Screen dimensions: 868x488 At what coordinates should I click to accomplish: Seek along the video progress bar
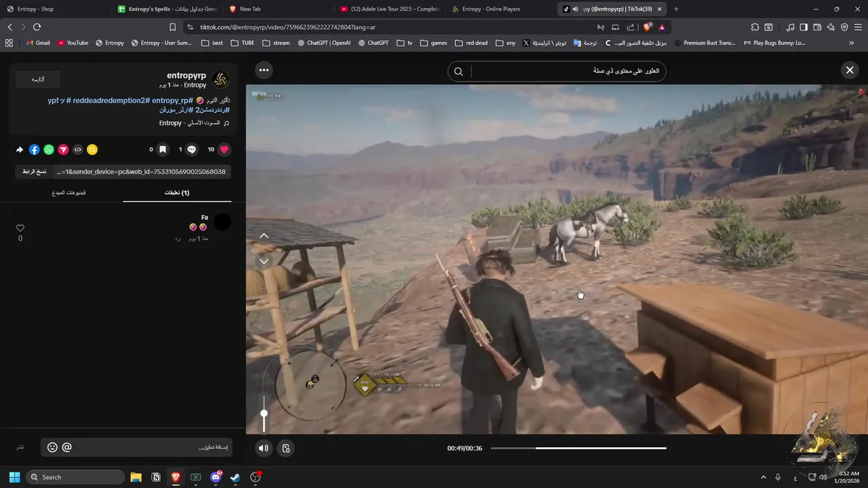(x=578, y=448)
